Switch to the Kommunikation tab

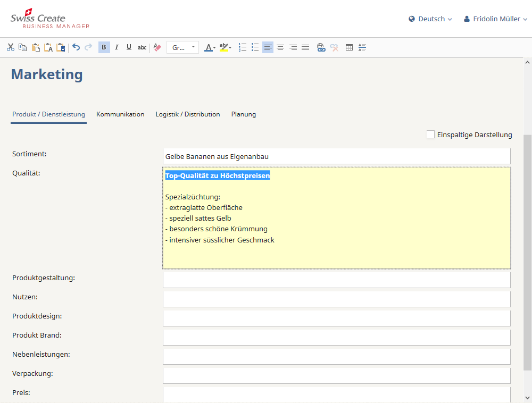click(x=120, y=114)
